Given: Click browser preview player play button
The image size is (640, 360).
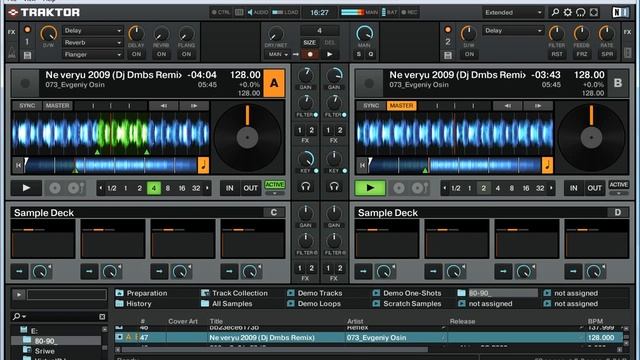Looking at the screenshot, I should pos(18,294).
